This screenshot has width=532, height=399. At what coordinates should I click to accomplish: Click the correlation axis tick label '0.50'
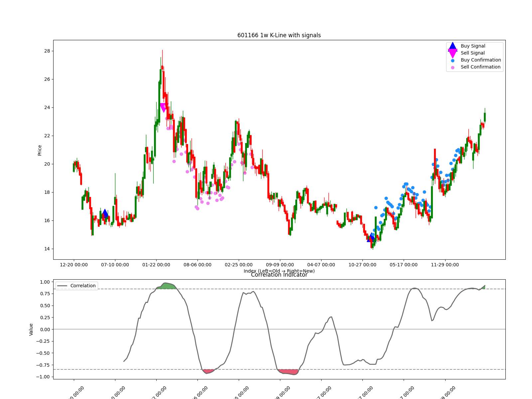tap(45, 306)
